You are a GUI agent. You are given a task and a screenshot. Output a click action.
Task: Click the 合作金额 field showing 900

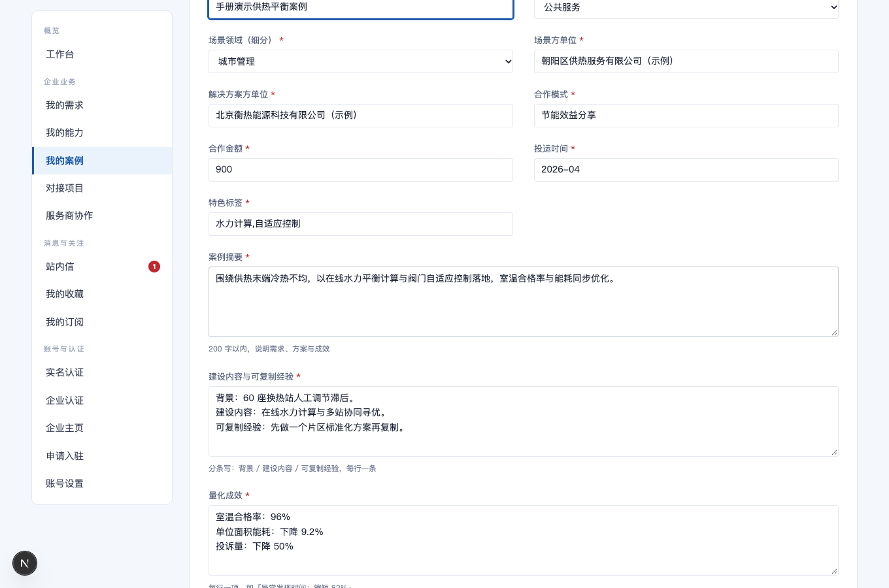click(361, 170)
